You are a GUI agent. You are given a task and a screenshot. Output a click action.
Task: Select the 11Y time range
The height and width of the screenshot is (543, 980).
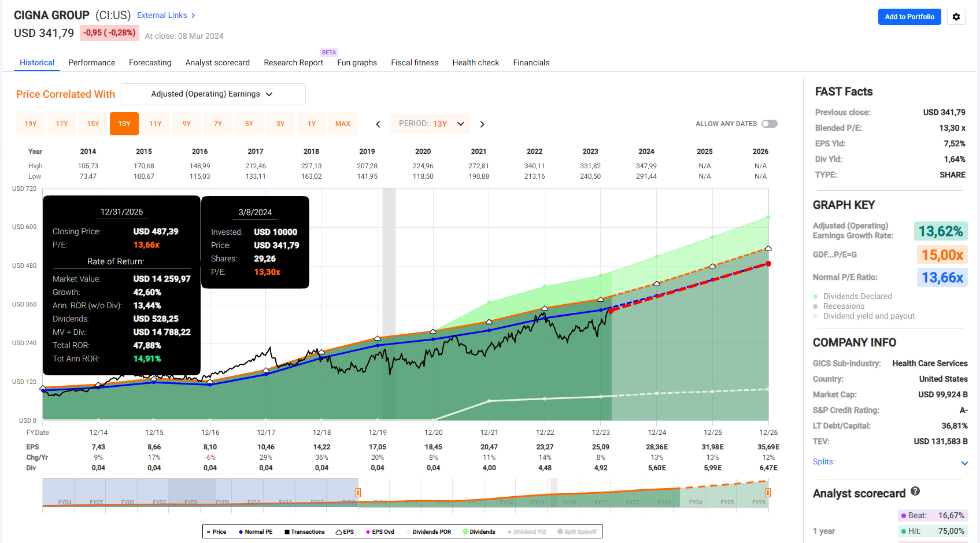[x=156, y=124]
